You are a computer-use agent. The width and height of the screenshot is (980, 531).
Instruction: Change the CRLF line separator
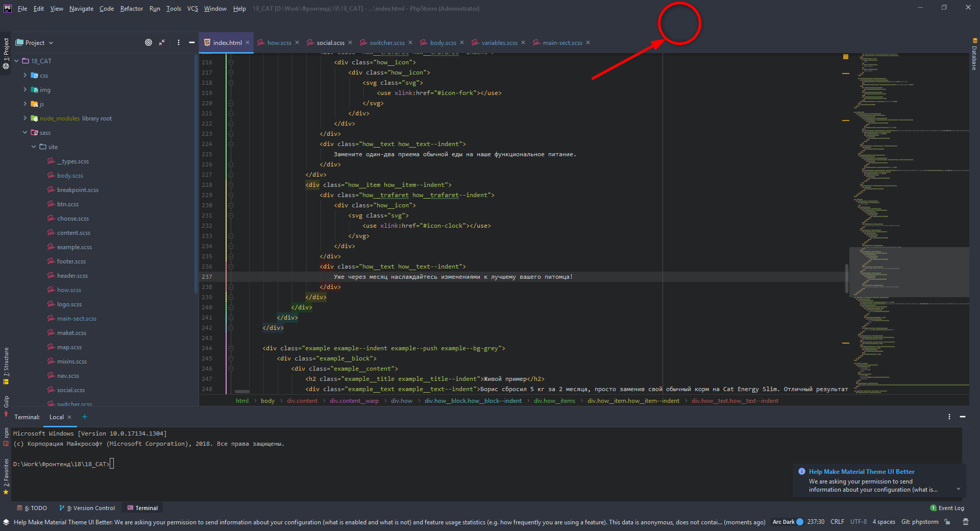pos(837,522)
